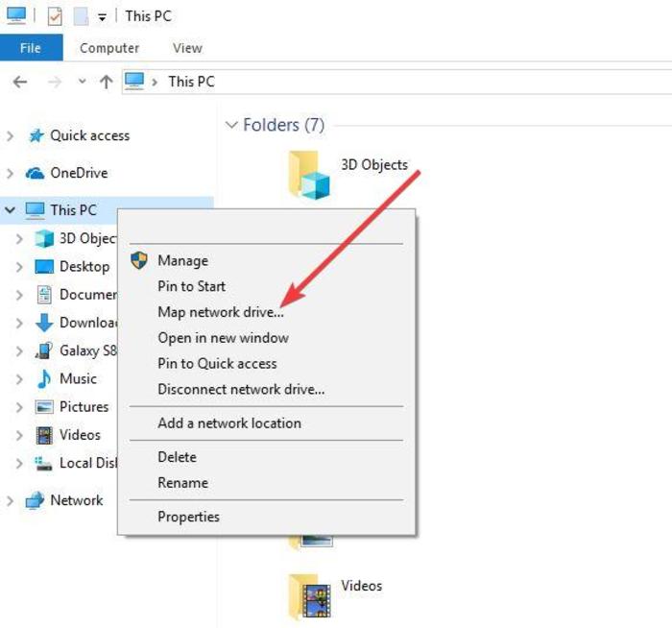Image resolution: width=672 pixels, height=628 pixels.
Task: Click the Properties quick access toolbar icon
Action: point(55,16)
